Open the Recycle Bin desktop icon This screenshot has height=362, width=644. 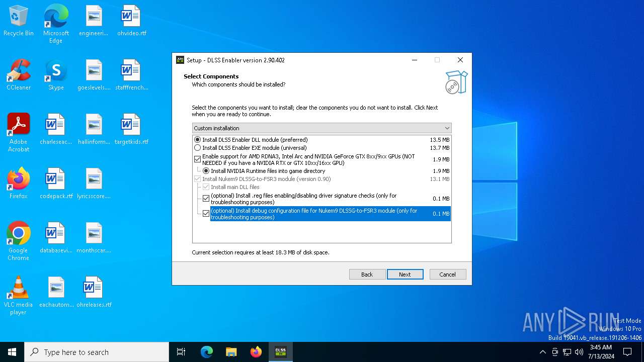click(x=19, y=21)
